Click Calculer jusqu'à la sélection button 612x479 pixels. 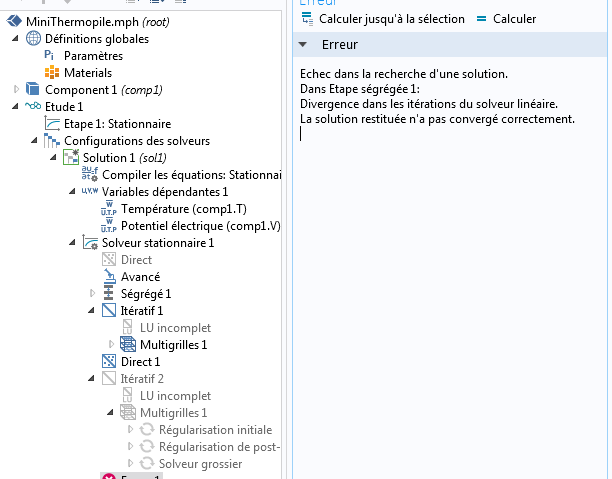coord(383,19)
